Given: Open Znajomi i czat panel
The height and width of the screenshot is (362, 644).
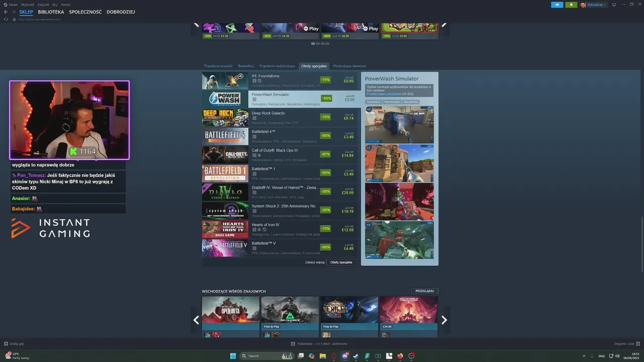Looking at the screenshot, I should tap(627, 344).
